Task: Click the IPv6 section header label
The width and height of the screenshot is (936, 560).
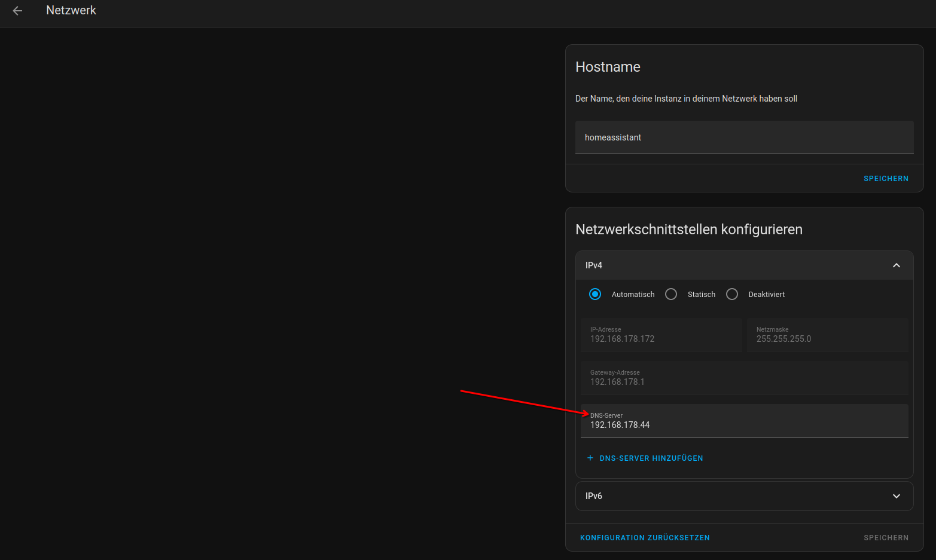Action: tap(594, 496)
